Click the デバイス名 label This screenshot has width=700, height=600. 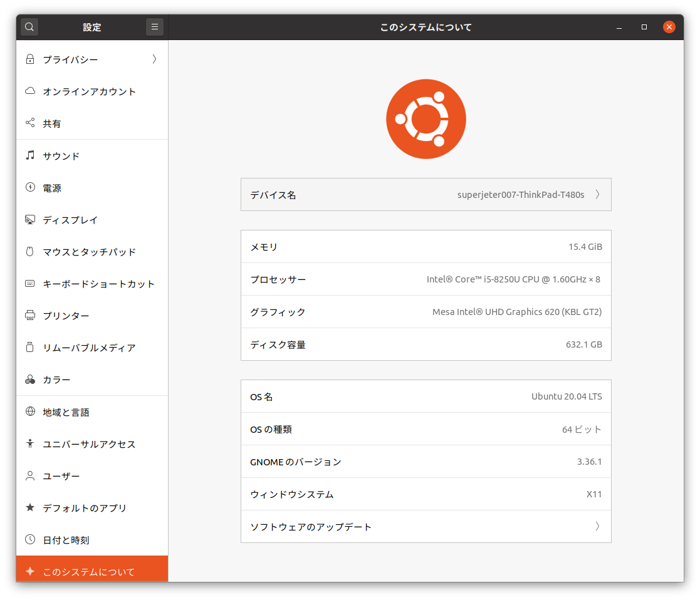(x=273, y=195)
